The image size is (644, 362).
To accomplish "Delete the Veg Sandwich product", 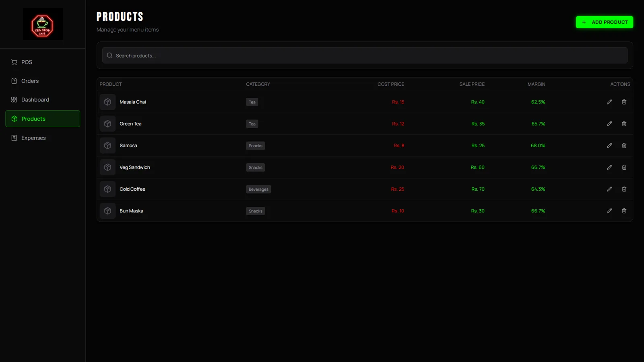I will 624,167.
